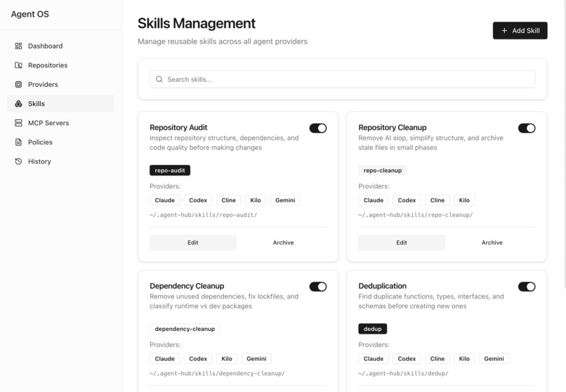Click the Dashboard grid icon in sidebar

18,46
